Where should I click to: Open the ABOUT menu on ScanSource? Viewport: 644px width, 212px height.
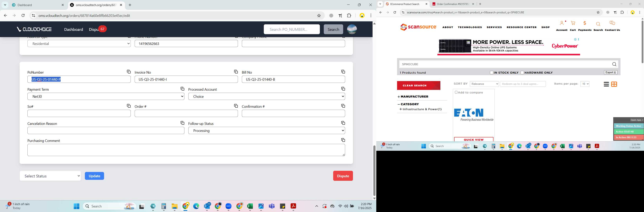(447, 27)
